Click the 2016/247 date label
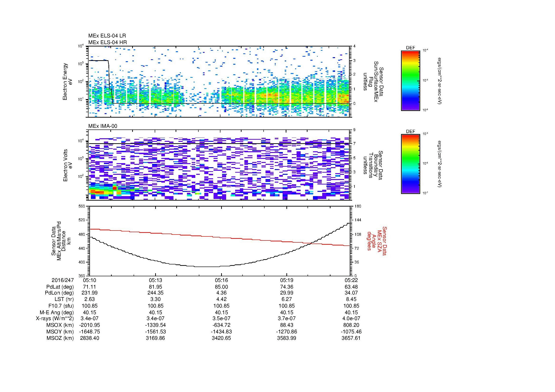This screenshot has height=392, width=555. coord(63,280)
